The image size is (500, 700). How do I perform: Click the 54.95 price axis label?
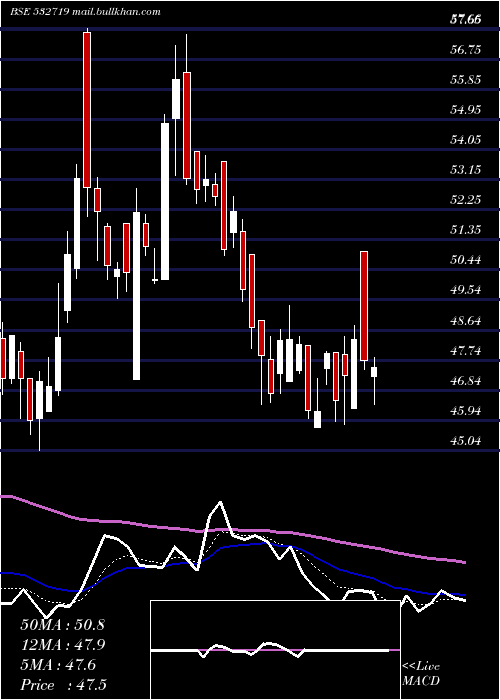click(466, 110)
